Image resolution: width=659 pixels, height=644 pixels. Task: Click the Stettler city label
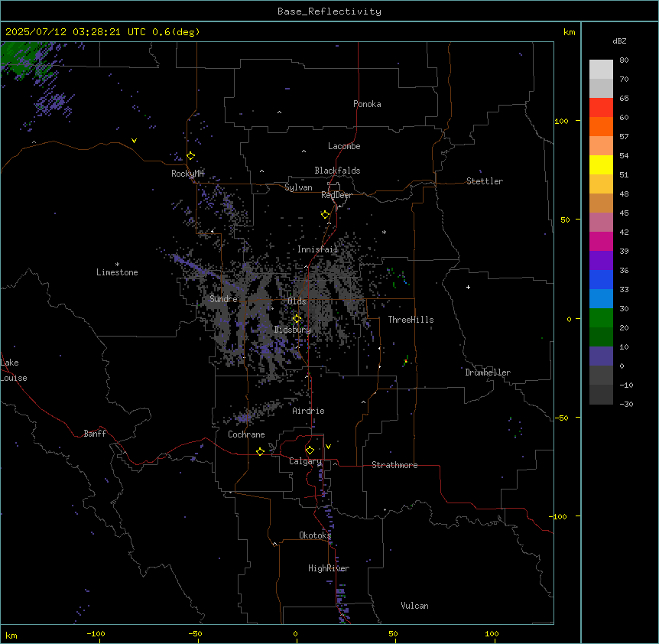click(x=485, y=181)
